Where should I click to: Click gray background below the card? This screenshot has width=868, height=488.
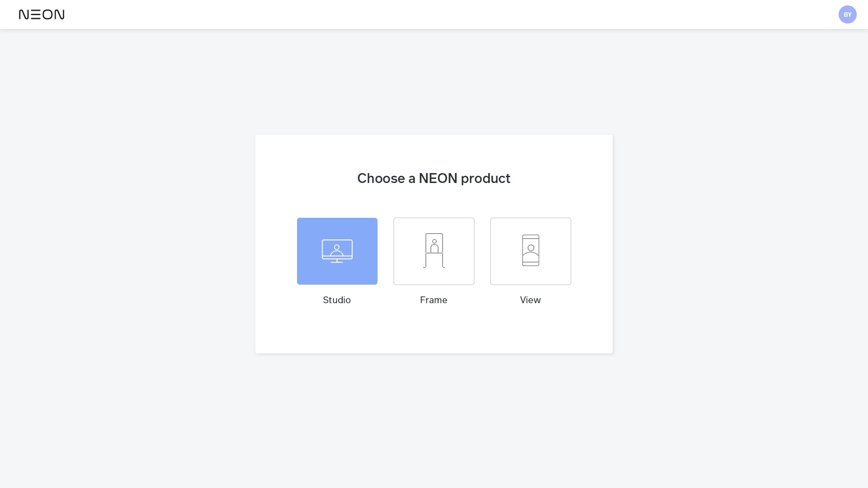pos(434,420)
